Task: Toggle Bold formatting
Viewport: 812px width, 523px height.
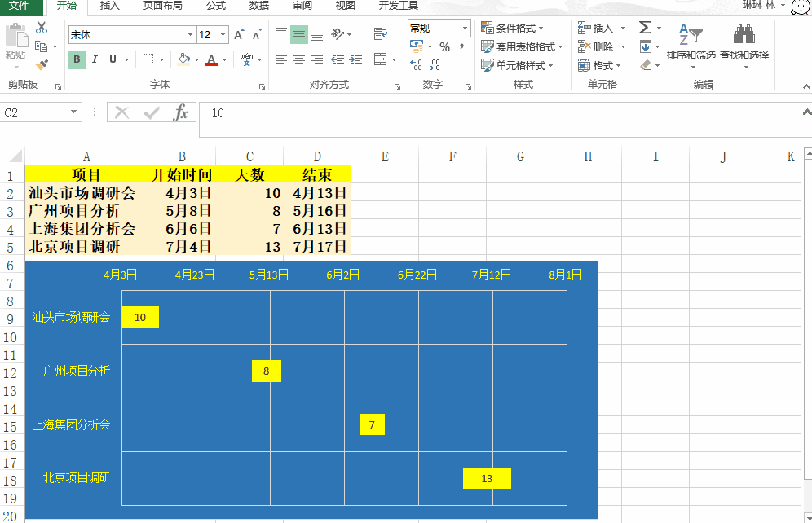Action: (x=77, y=59)
